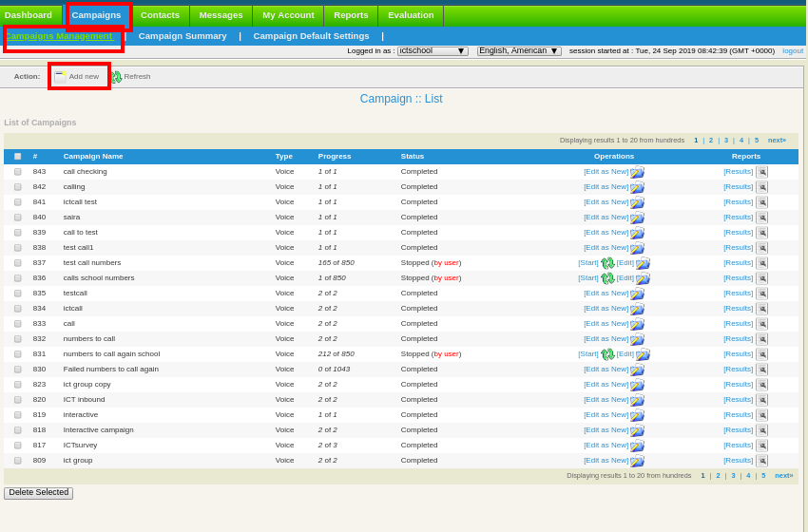Click Results link for campaign 839
The height and width of the screenshot is (532, 808).
[x=738, y=232]
